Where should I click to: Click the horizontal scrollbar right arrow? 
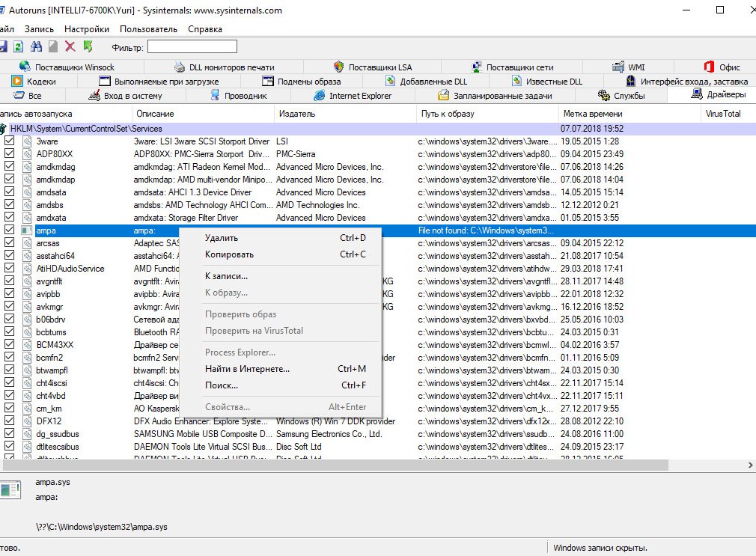click(x=750, y=465)
